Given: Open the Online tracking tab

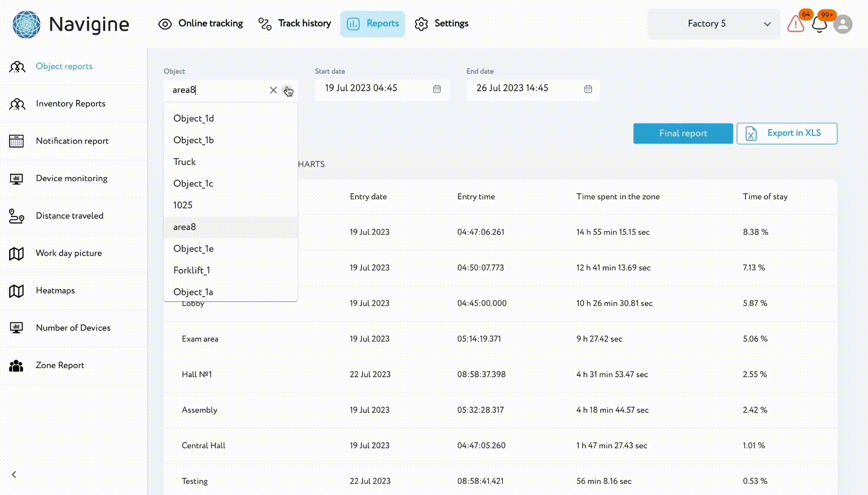Looking at the screenshot, I should point(200,24).
